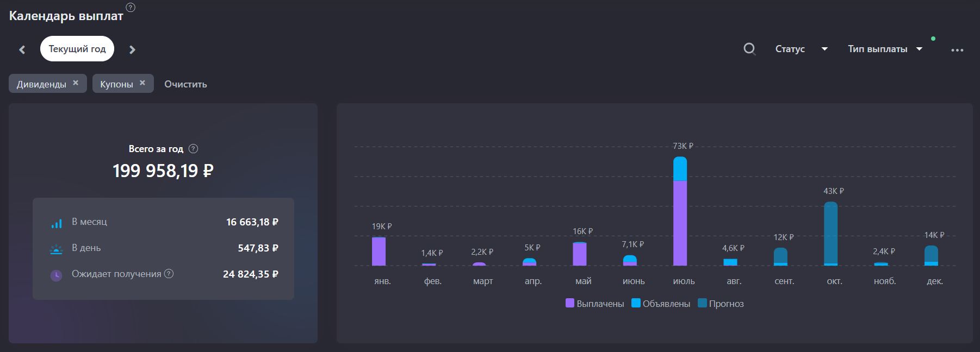Screen dimensions: 980x352
Task: Open help icon beside Календарь выплат title
Action: click(131, 7)
